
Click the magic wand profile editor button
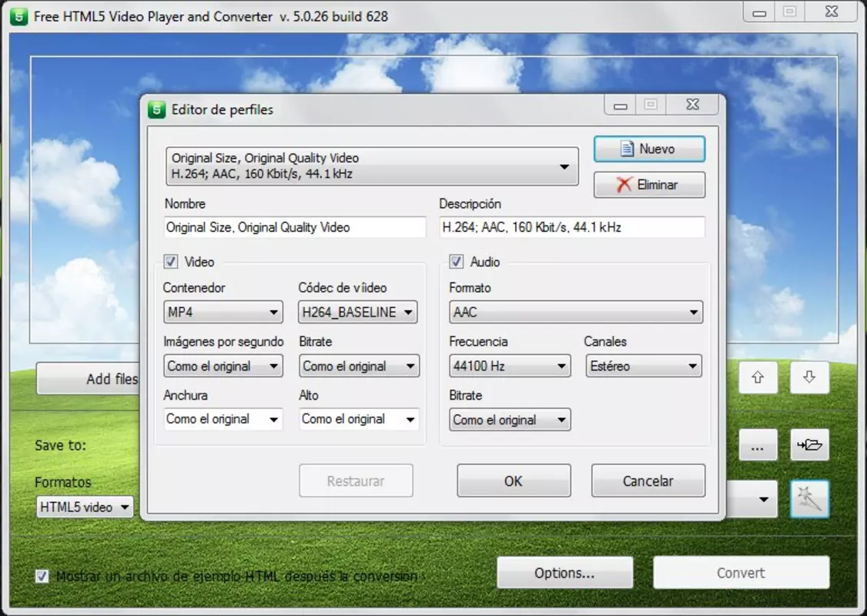click(809, 499)
